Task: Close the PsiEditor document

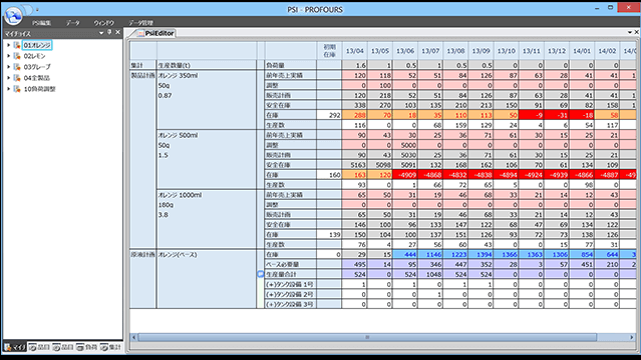Action: click(637, 32)
